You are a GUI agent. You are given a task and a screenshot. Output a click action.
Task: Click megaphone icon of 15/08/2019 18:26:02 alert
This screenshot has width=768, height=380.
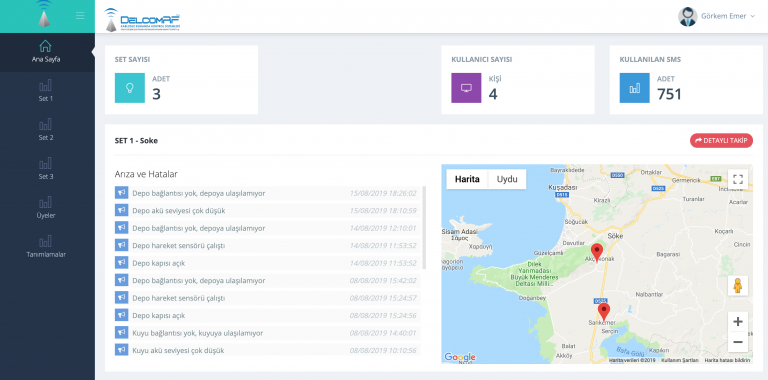coord(121,193)
